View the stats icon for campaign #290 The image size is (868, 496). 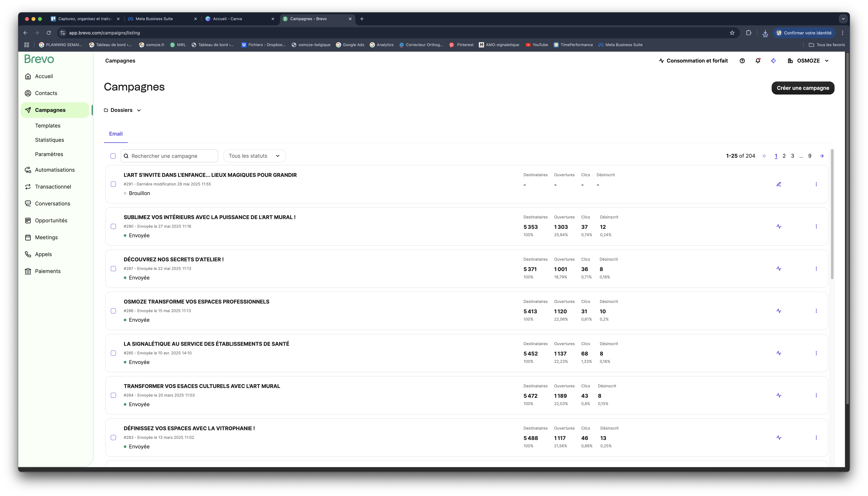[779, 227]
